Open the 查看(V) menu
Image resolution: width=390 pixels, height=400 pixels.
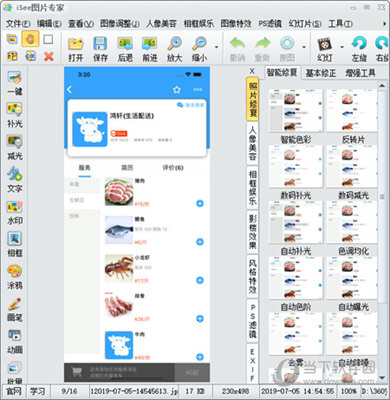[x=81, y=24]
